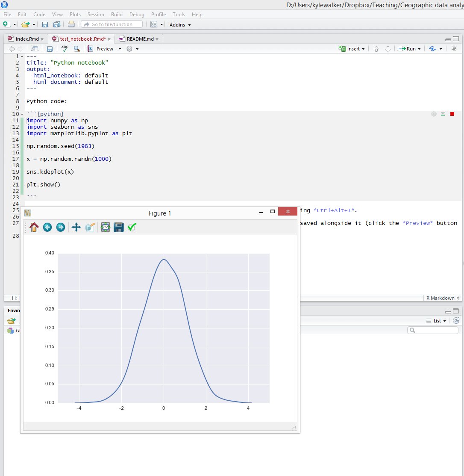The image size is (464, 476).
Task: Save the current document with the main toolbar disk
Action: click(x=45, y=24)
